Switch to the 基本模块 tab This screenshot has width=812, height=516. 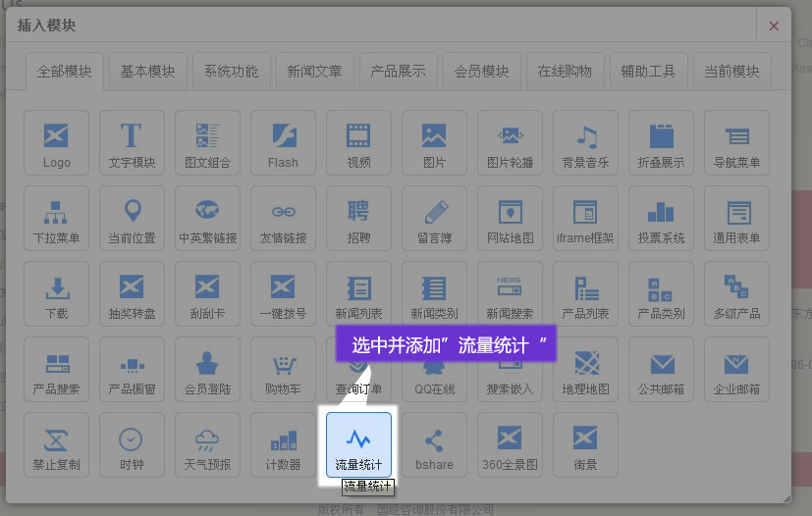coord(147,72)
